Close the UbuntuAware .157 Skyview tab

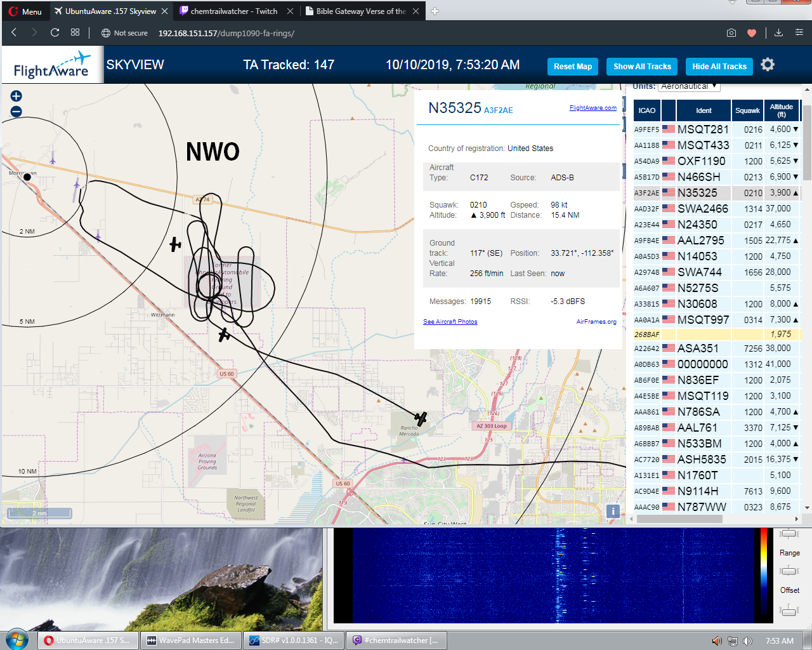coord(164,11)
